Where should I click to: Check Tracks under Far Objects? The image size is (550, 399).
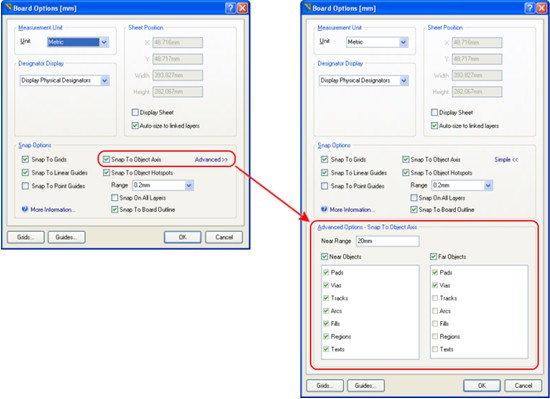(x=435, y=298)
